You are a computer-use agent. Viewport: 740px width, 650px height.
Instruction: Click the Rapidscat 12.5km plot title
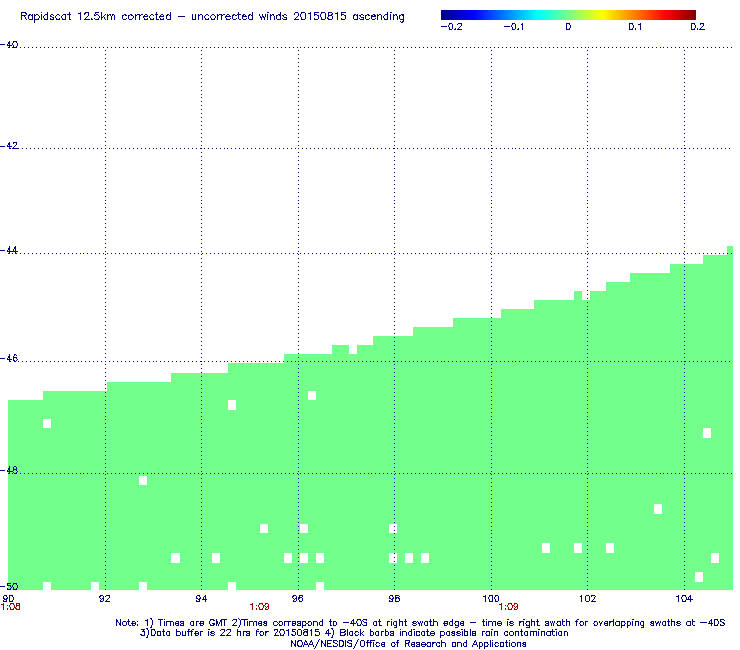point(212,17)
